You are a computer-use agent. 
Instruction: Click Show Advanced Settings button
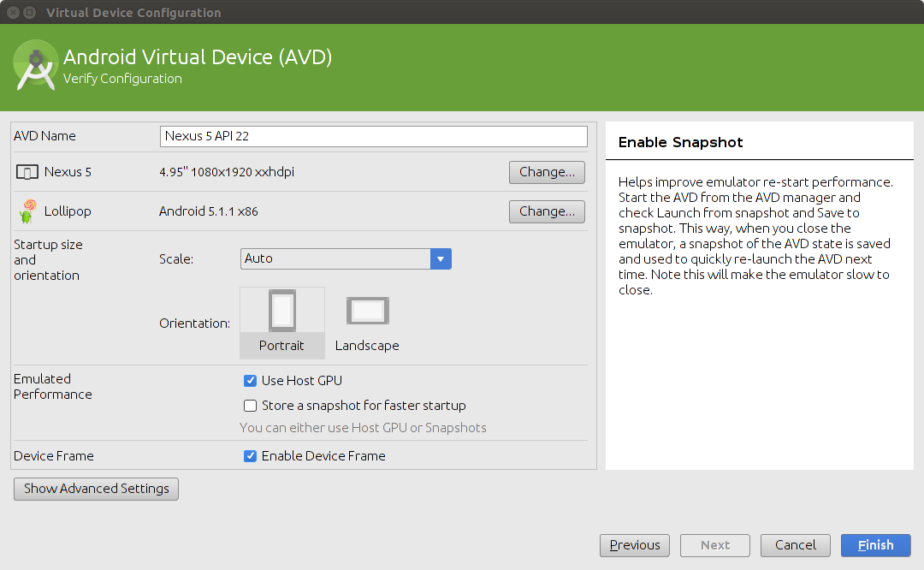coord(96,489)
